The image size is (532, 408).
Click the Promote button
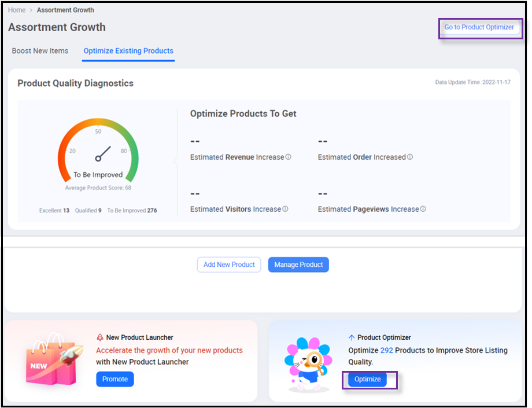click(114, 379)
